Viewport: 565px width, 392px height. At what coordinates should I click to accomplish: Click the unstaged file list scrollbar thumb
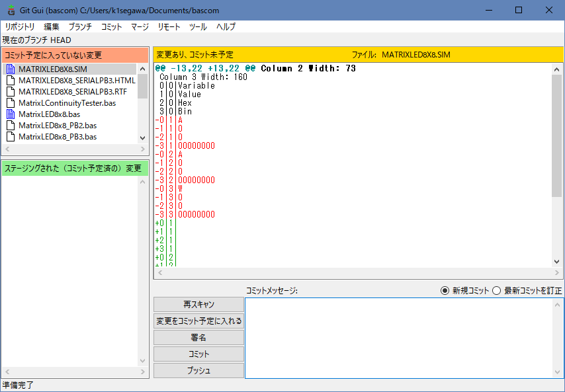point(142,86)
